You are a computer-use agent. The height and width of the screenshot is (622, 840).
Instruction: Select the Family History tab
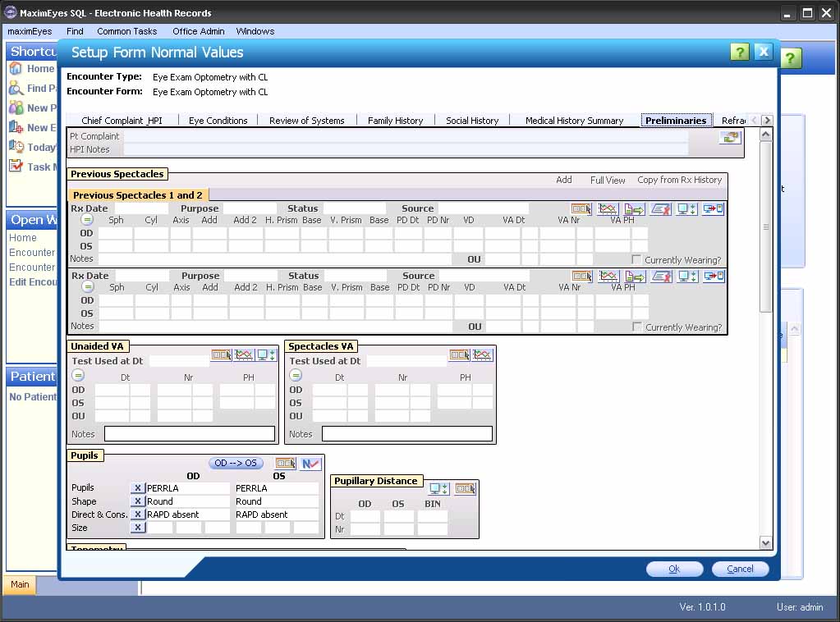pos(395,121)
